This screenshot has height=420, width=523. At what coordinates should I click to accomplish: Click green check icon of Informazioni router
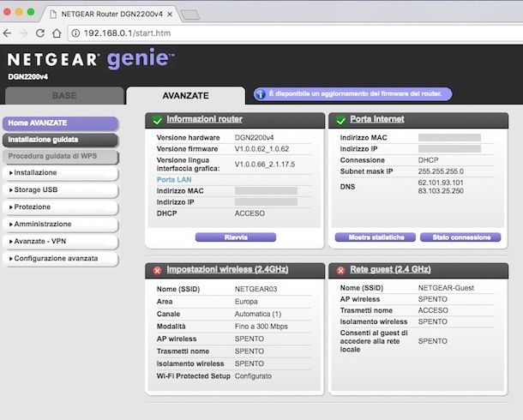coord(157,120)
